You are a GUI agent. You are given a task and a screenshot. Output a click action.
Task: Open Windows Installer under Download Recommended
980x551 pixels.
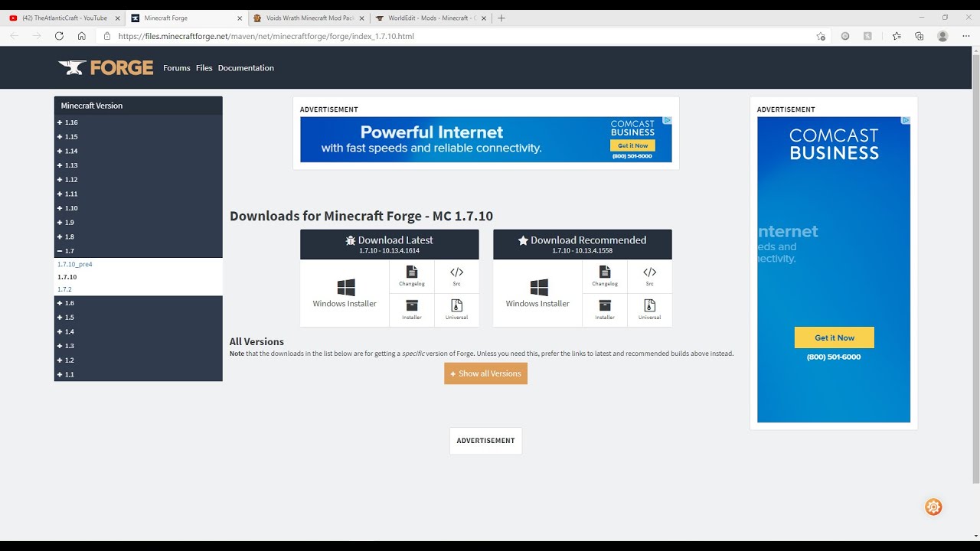point(537,293)
